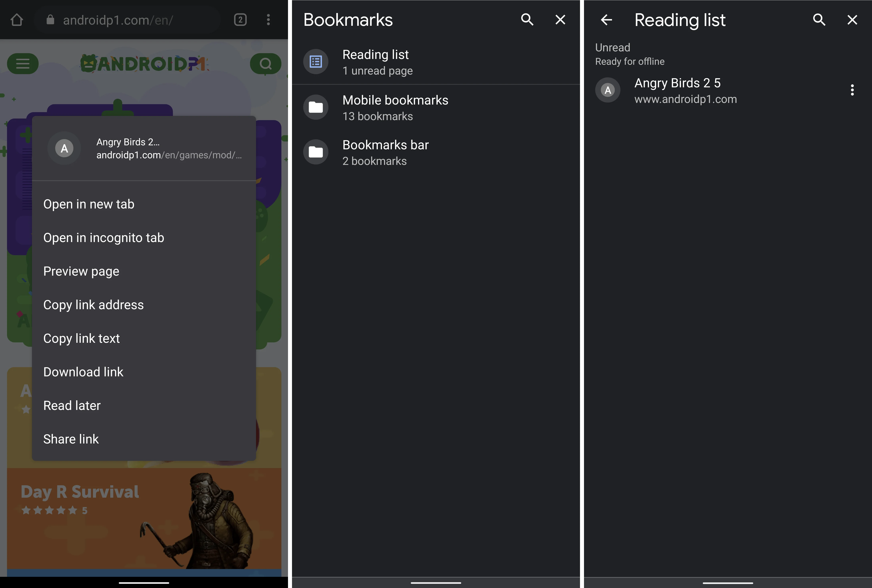The height and width of the screenshot is (588, 872).
Task: Open the tab switcher showing 2 tabs
Action: coord(240,20)
